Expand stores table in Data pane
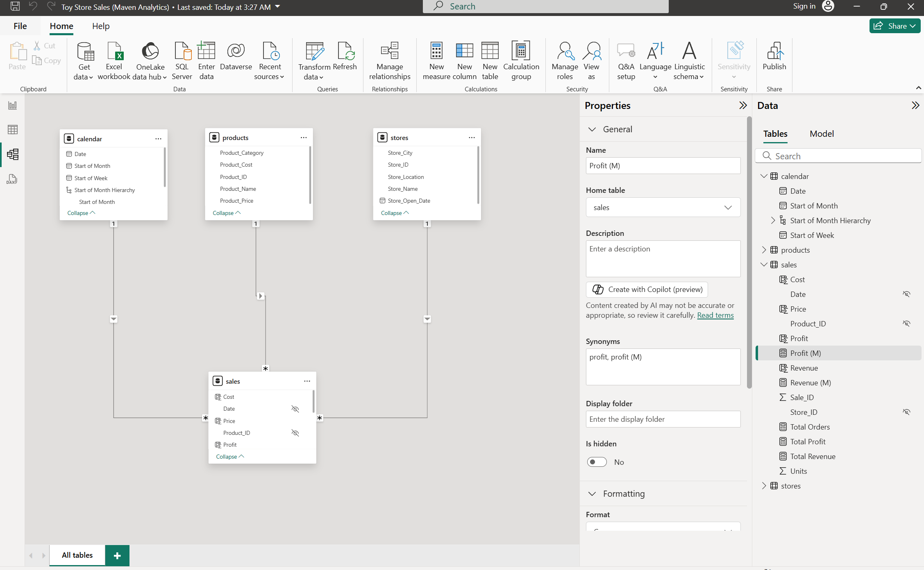Viewport: 924px width, 570px height. click(x=764, y=486)
